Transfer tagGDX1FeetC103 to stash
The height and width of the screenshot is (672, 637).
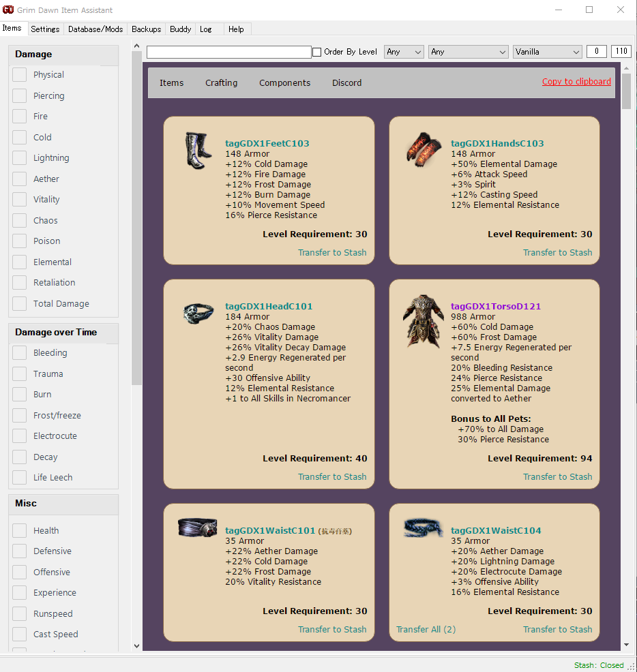click(332, 252)
